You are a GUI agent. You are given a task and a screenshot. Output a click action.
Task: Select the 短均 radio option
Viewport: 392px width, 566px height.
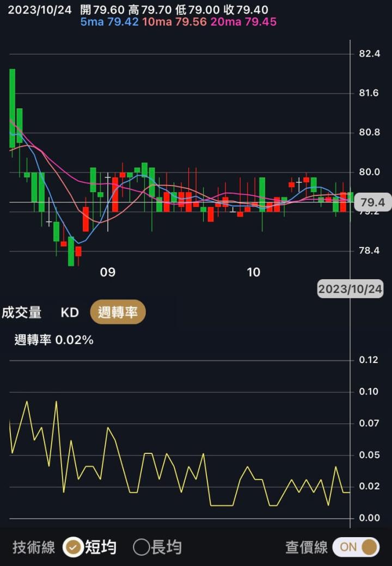(x=90, y=547)
